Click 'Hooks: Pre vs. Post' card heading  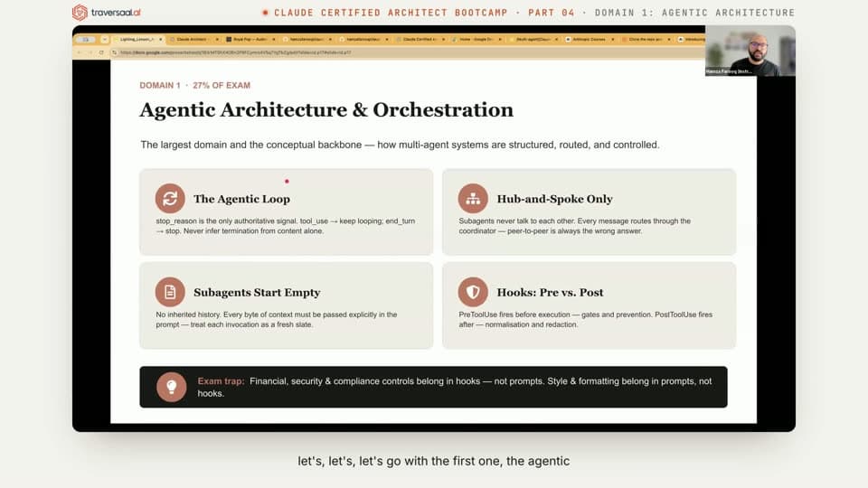tap(550, 292)
